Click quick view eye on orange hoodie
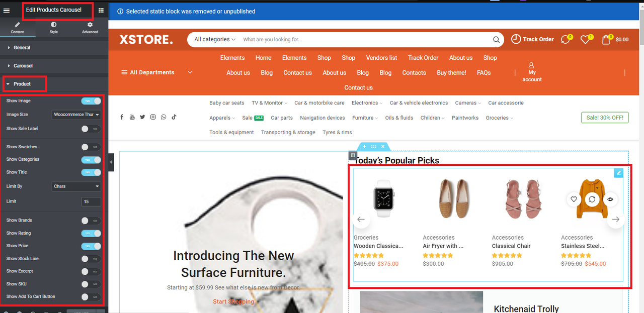The height and width of the screenshot is (313, 644). pyautogui.click(x=610, y=199)
